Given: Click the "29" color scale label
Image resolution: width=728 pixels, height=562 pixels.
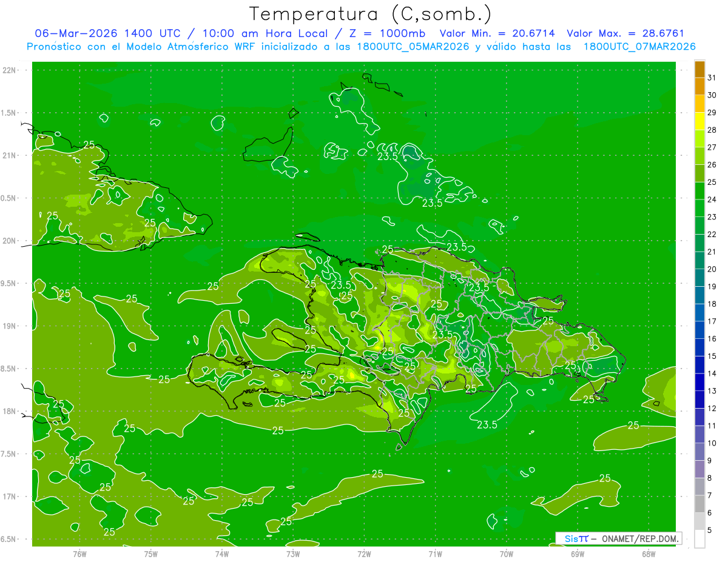Looking at the screenshot, I should click(712, 113).
